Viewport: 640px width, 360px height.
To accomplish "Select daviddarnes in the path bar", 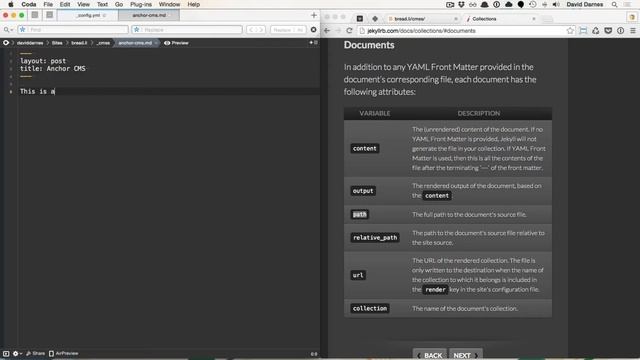I will pos(30,43).
